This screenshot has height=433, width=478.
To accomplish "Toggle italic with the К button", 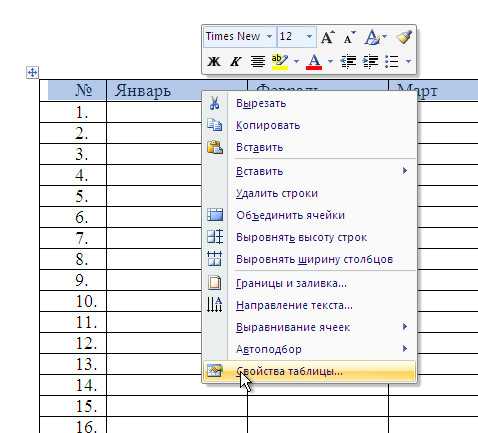I will tap(235, 61).
